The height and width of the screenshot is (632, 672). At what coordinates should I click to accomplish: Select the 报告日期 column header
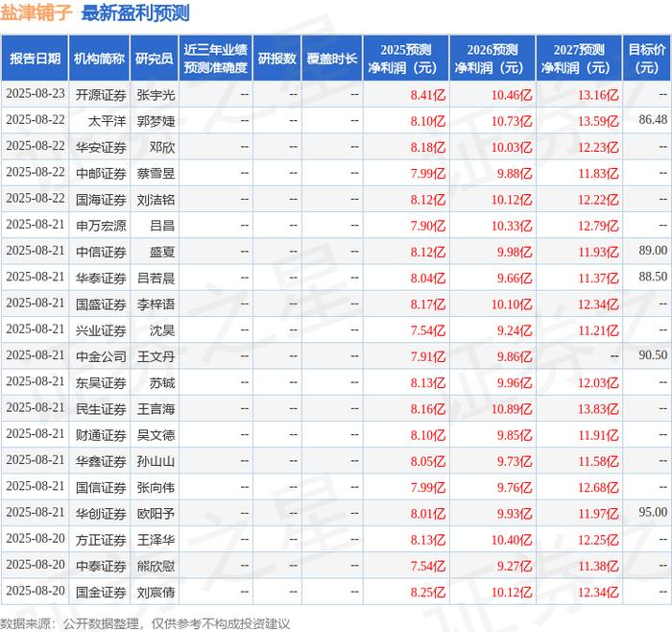[35, 59]
